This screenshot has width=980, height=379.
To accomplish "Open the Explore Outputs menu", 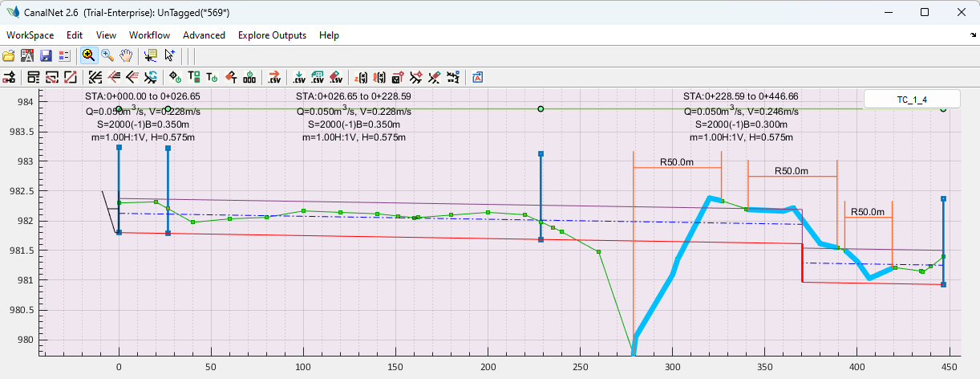I will pyautogui.click(x=272, y=35).
